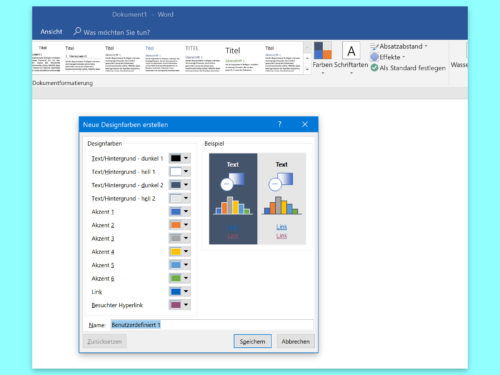Click the dialog help question mark
This screenshot has height=375, width=500.
(x=279, y=124)
